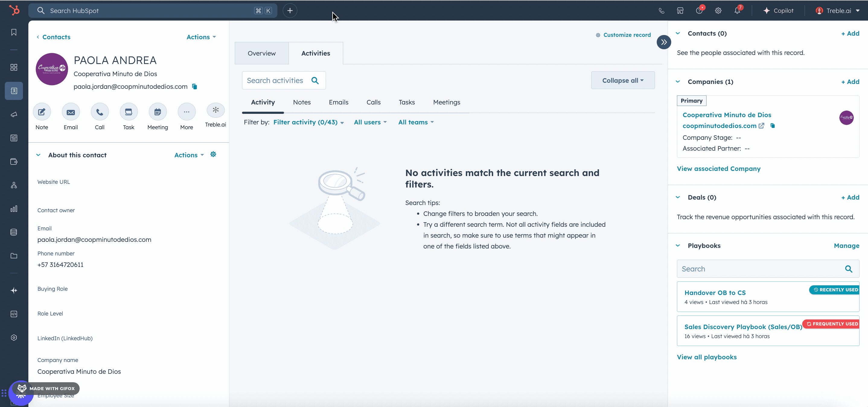Open the Treble.ai snowflake action icon

click(x=215, y=110)
